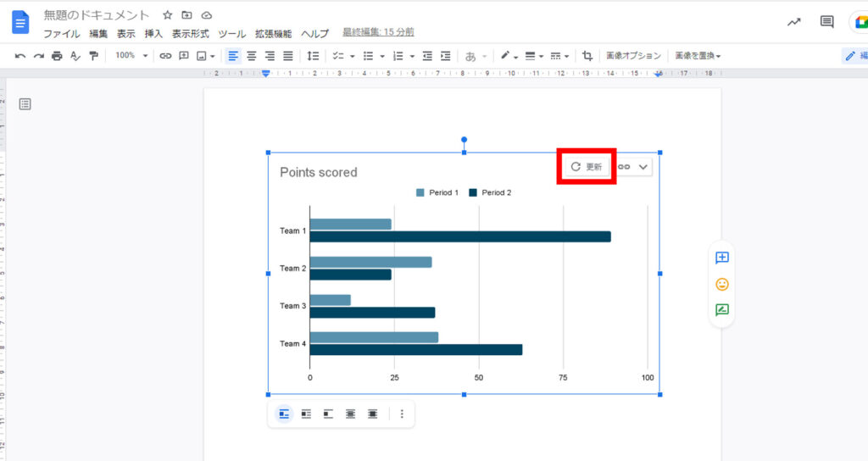The image size is (868, 461).
Task: Select the paint format tool
Action: [93, 56]
